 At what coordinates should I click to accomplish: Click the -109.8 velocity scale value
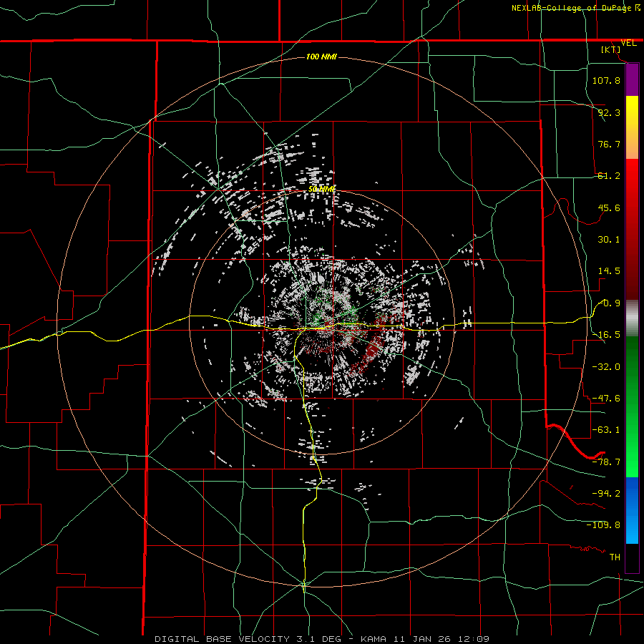(x=603, y=525)
